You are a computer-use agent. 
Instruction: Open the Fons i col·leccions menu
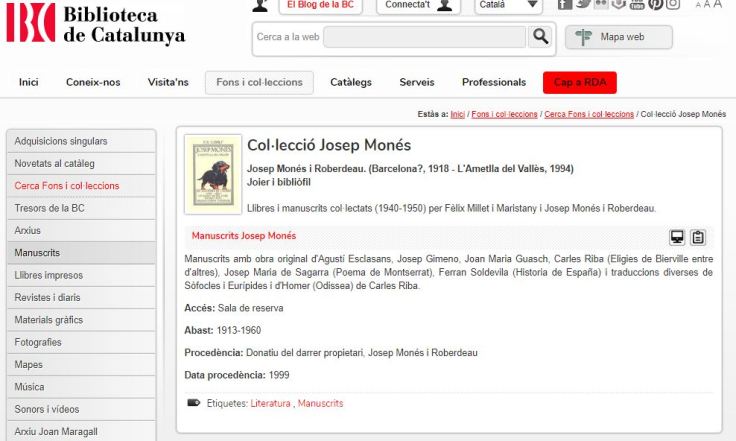click(x=259, y=82)
